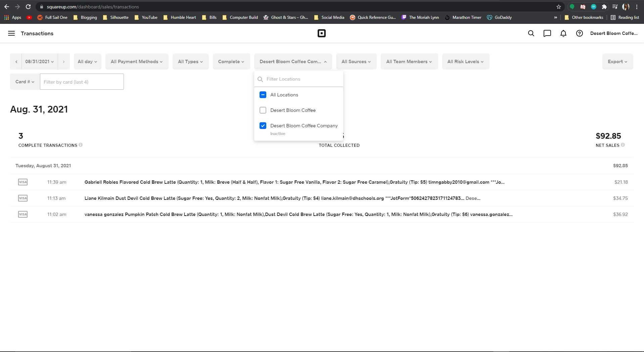Check the Desert Bloom Coffee location
The width and height of the screenshot is (644, 352).
click(x=263, y=110)
